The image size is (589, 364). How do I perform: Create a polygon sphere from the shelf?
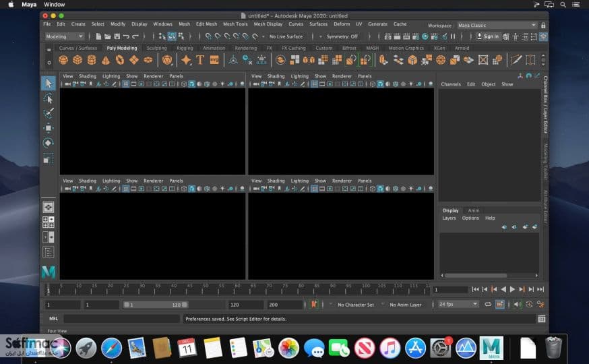(63, 60)
